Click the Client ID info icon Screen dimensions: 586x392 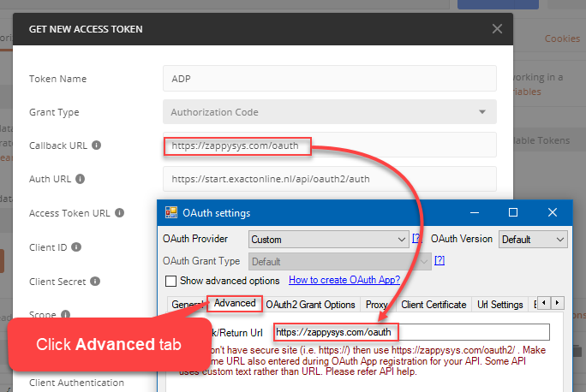coord(76,247)
